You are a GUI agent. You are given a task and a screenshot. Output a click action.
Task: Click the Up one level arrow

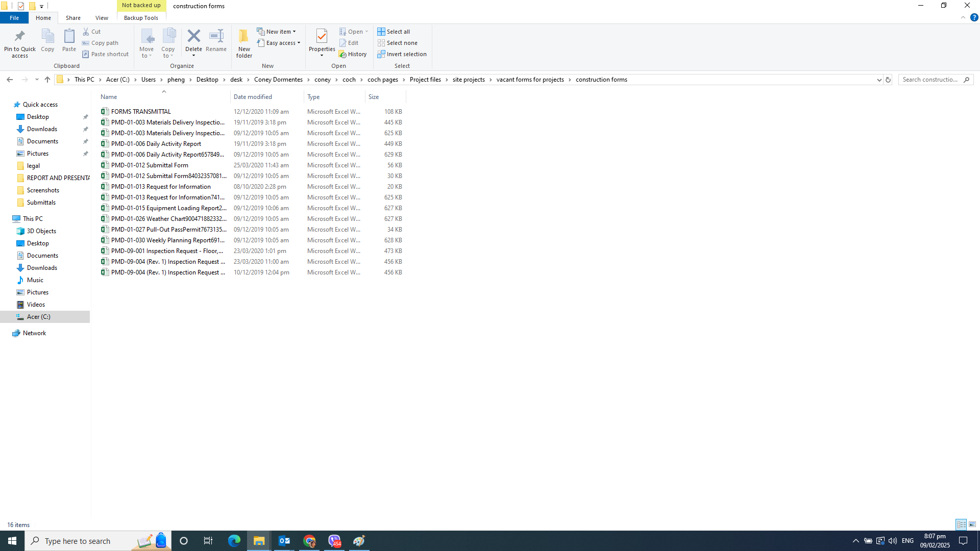pyautogui.click(x=47, y=80)
